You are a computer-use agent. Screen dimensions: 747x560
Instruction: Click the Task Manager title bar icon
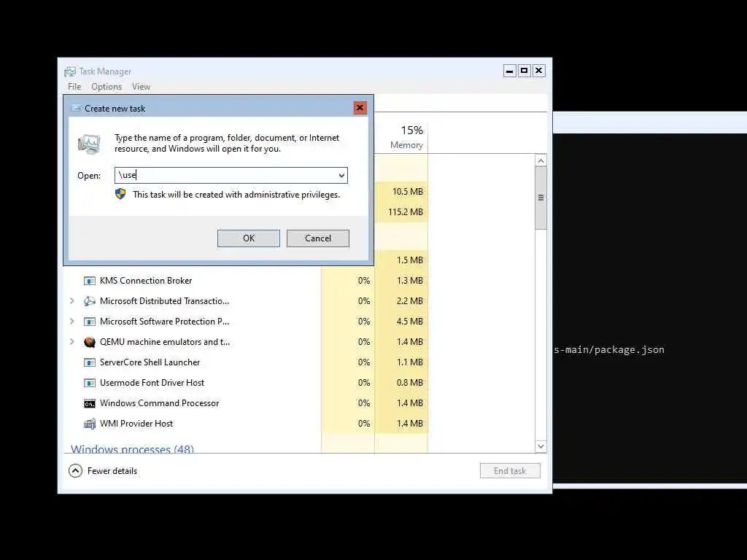(70, 71)
